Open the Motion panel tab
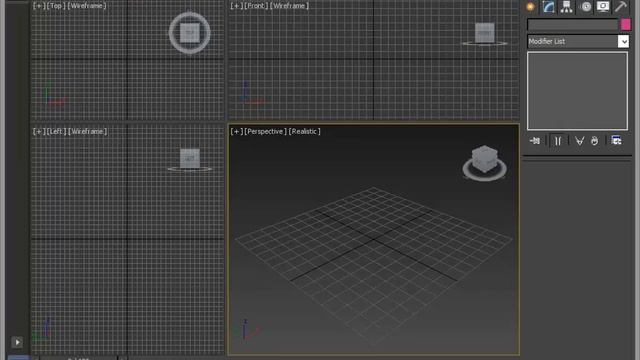This screenshot has width=640, height=360. (x=586, y=7)
